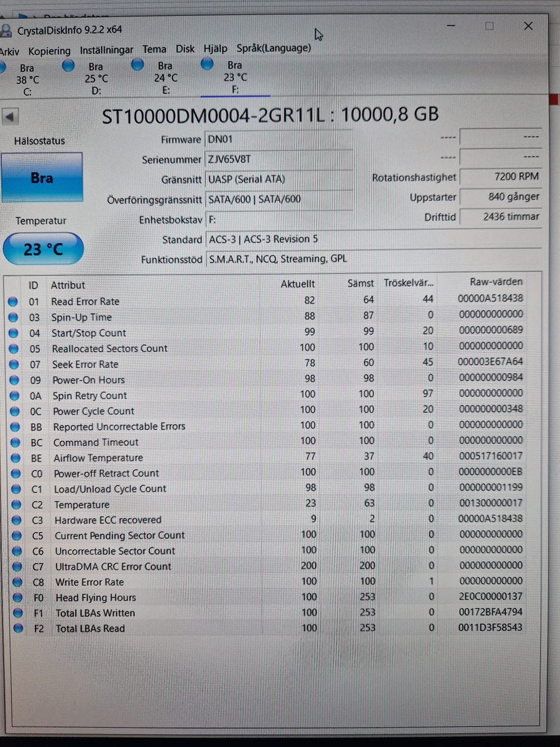Image resolution: width=560 pixels, height=747 pixels.
Task: Click status icon for Reported Uncorrectable Errors
Action: 15,427
